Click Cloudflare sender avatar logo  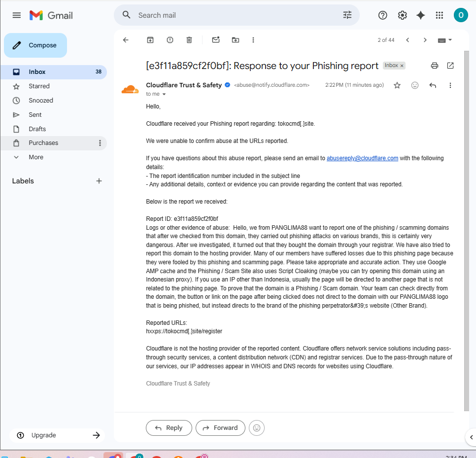tap(130, 89)
